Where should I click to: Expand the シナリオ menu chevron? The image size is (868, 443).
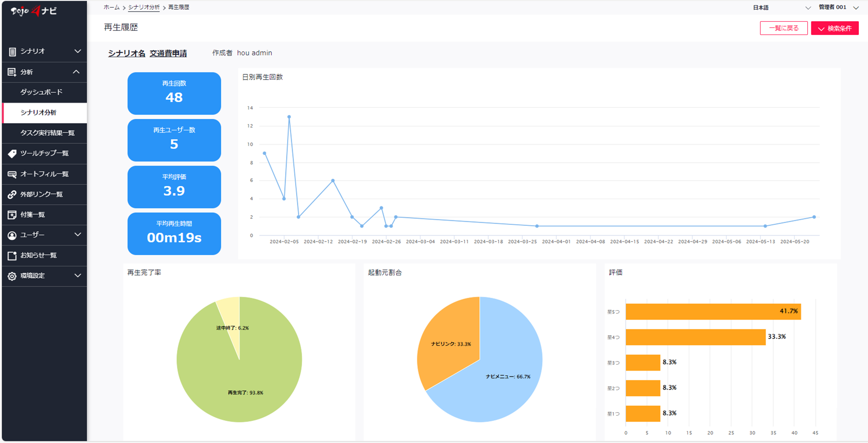[x=77, y=51]
